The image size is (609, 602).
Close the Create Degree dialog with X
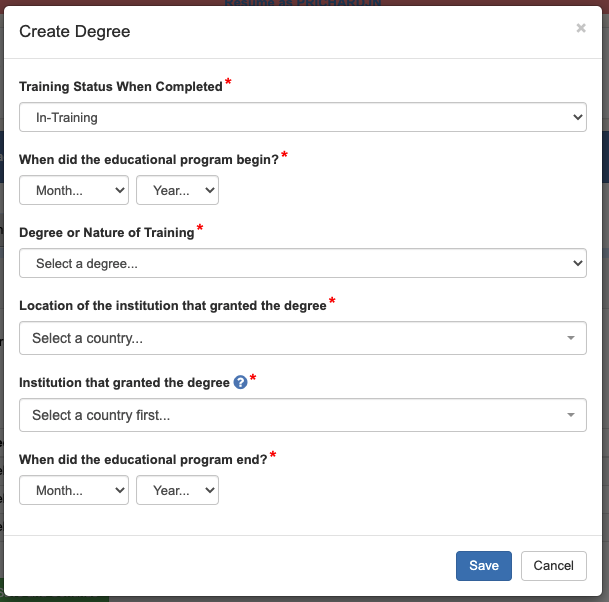581,29
